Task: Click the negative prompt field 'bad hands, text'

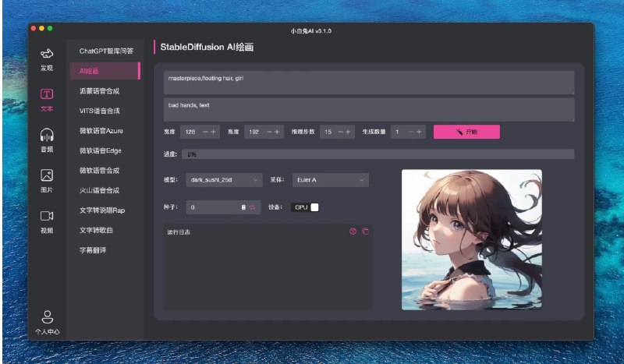Action: [x=368, y=109]
